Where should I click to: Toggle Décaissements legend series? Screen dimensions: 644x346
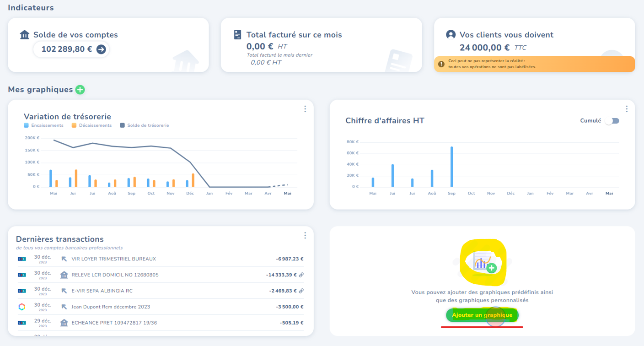click(91, 125)
